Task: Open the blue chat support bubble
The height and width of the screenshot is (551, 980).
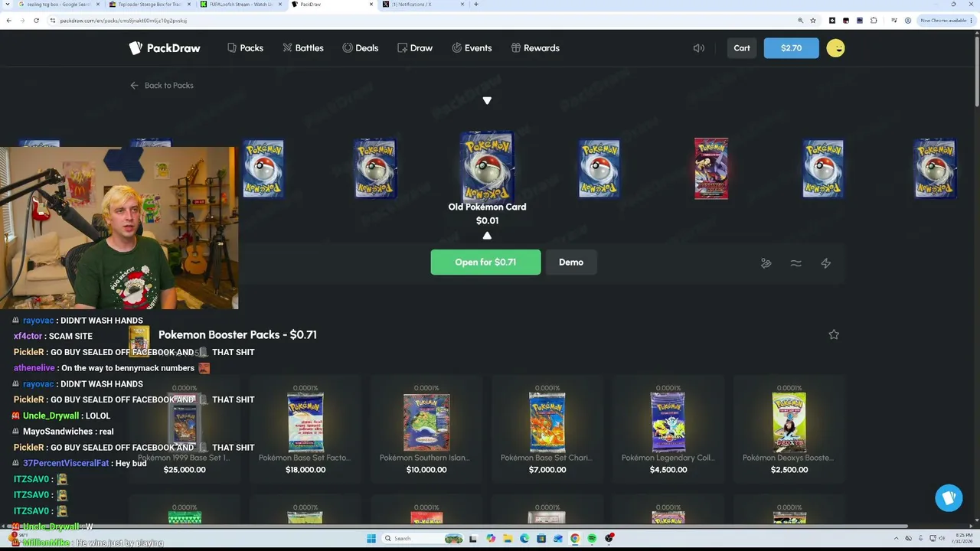Action: point(949,498)
